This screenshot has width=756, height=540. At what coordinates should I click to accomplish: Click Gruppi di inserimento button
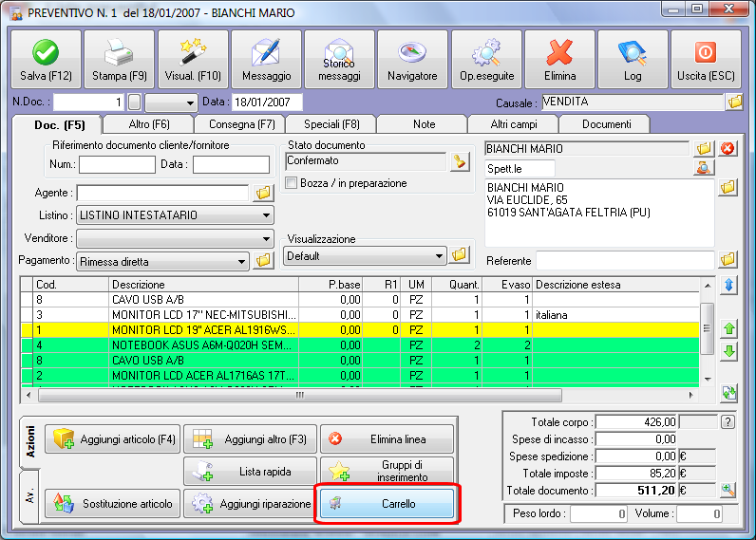click(x=387, y=471)
